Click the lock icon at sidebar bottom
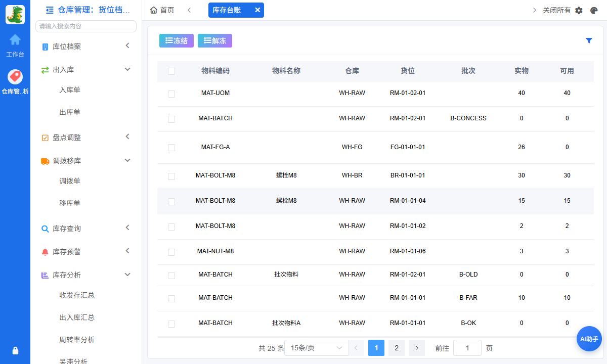Viewport: 607px width, 364px height. pos(15,350)
